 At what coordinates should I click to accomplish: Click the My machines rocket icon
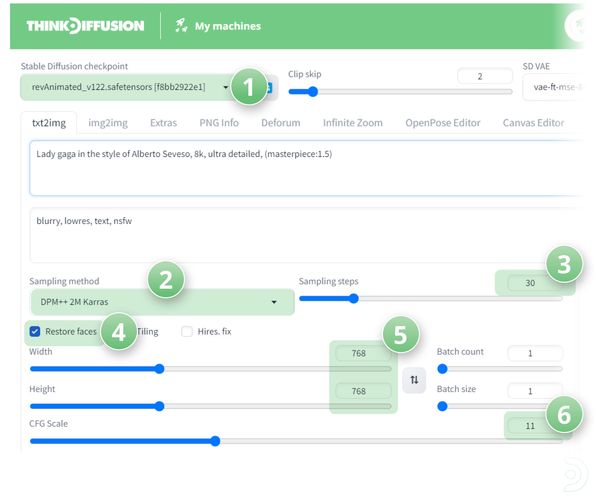point(181,25)
